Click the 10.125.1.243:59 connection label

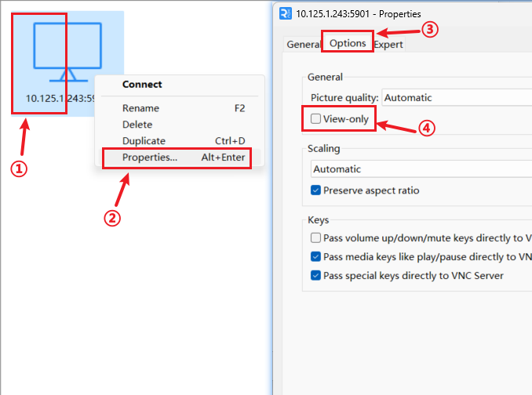[60, 99]
